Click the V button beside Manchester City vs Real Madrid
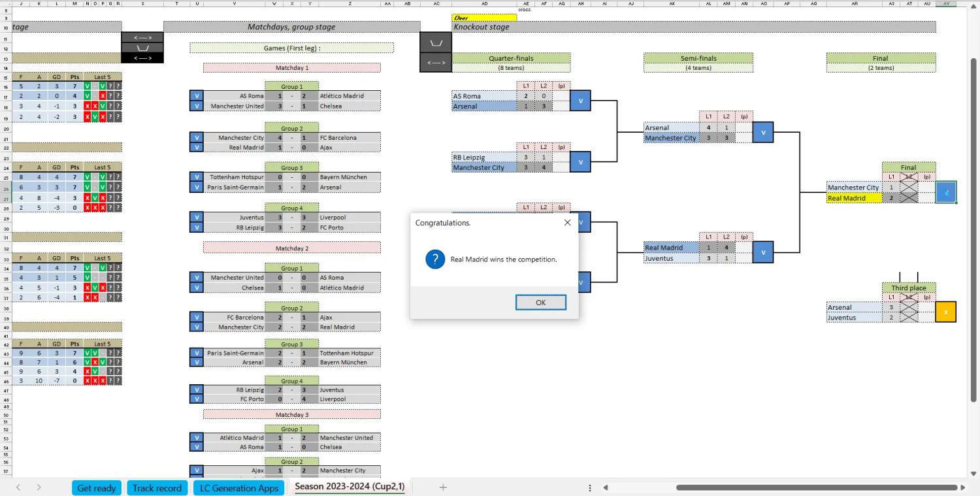Screen dimensions: 980x496 pos(196,327)
